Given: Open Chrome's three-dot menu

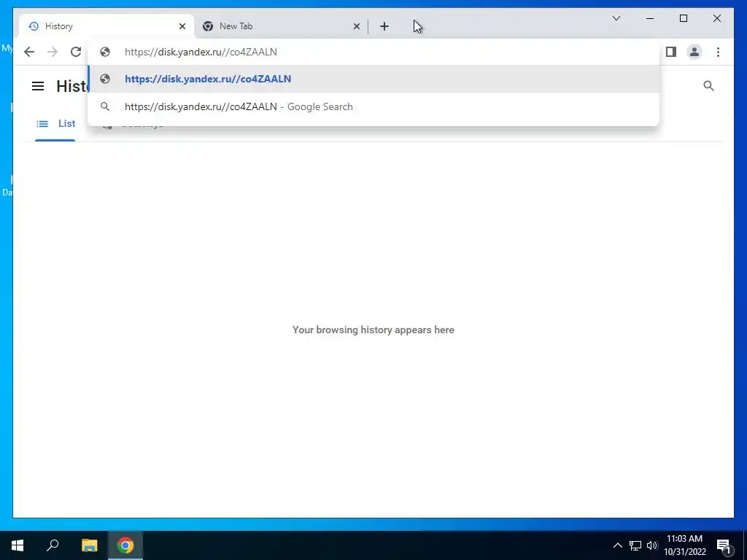Looking at the screenshot, I should click(x=718, y=52).
